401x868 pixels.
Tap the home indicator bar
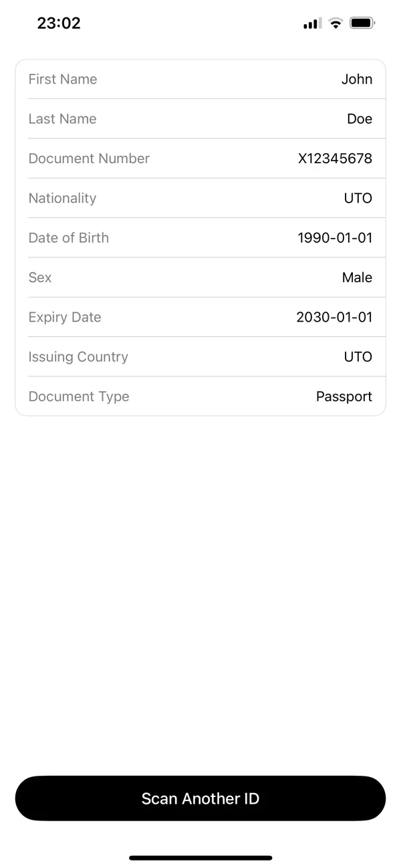[x=200, y=858]
